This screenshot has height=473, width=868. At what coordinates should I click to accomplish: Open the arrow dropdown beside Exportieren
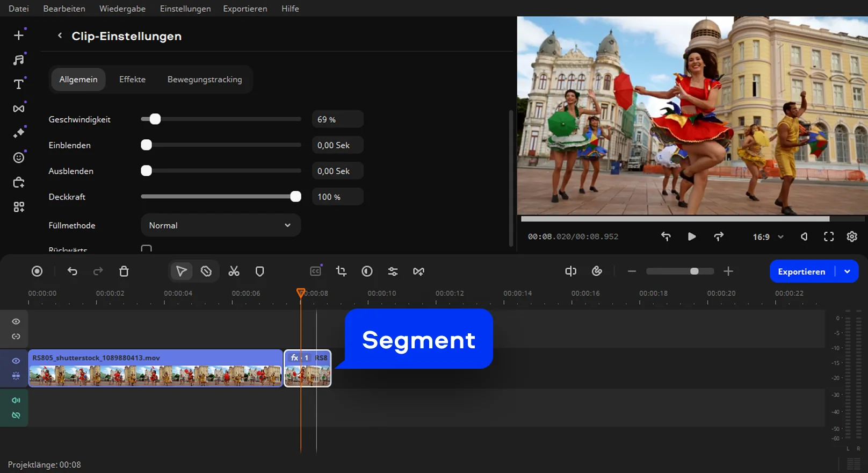pyautogui.click(x=847, y=271)
